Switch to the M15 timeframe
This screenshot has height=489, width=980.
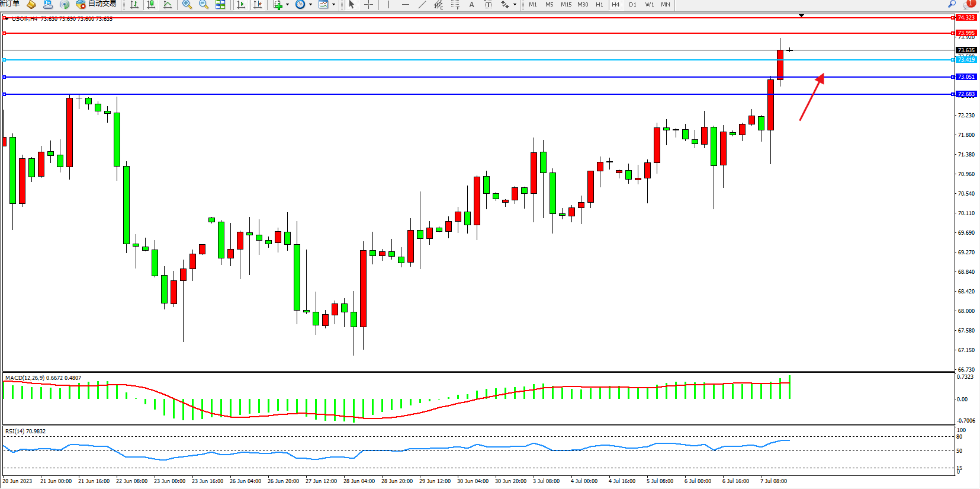tap(566, 5)
